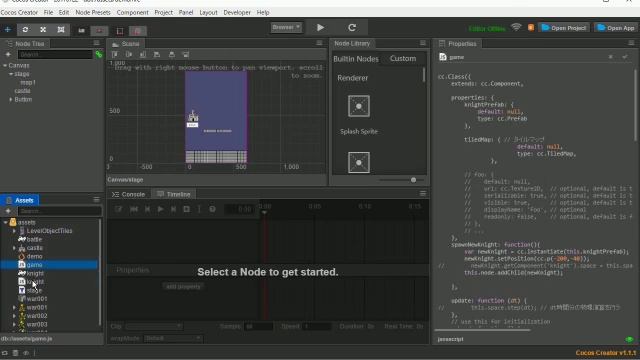Open the Node Presets menu
Screen dimensions: 640x360
coord(93,12)
